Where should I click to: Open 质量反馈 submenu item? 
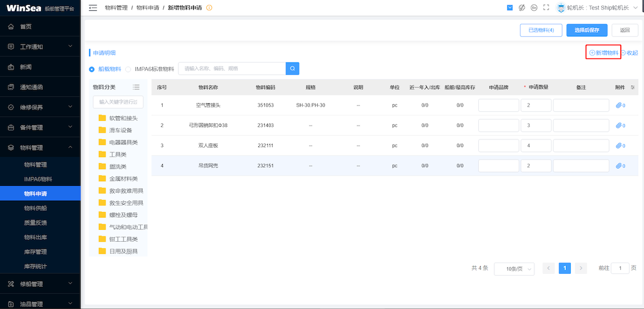36,223
